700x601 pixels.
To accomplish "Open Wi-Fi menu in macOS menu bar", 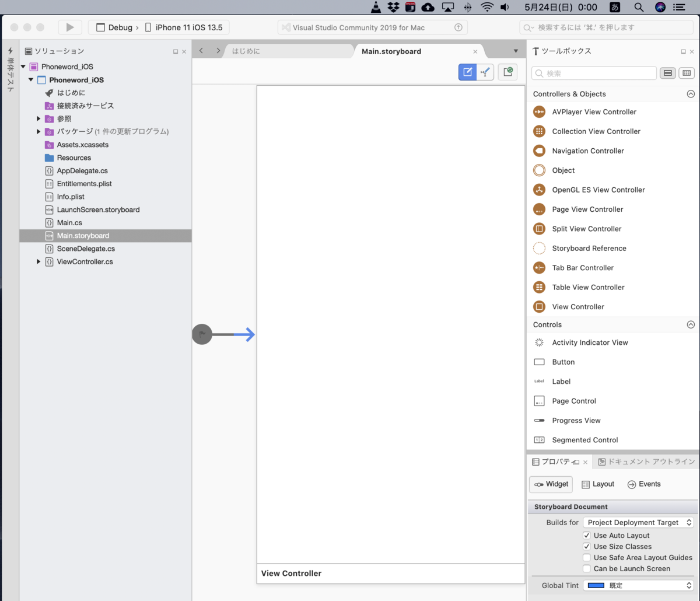I will 487,7.
